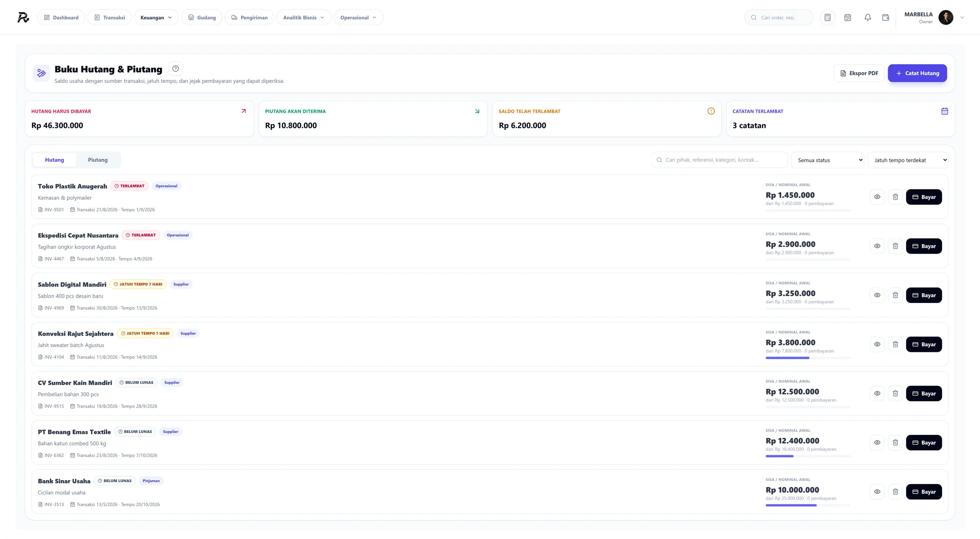Open the MARBELLA account chevron

pos(962,18)
